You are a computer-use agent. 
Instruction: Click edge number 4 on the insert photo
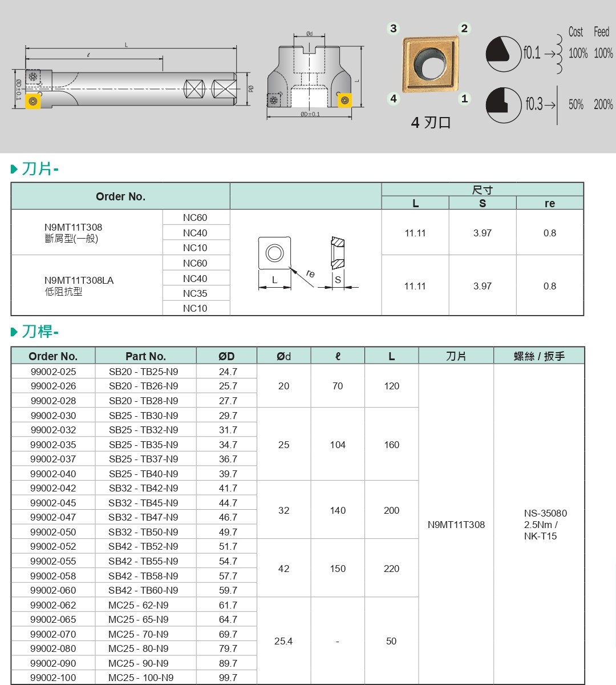pyautogui.click(x=394, y=99)
